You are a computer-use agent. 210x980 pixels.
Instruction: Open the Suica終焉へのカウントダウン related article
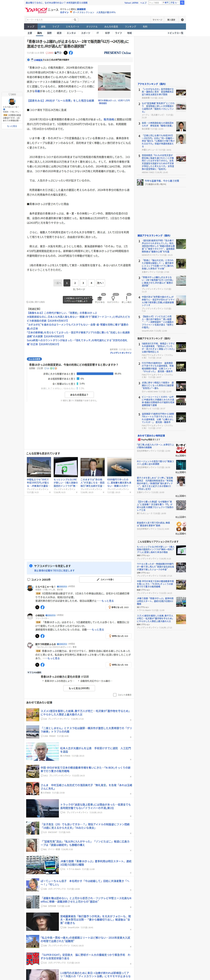point(77,342)
